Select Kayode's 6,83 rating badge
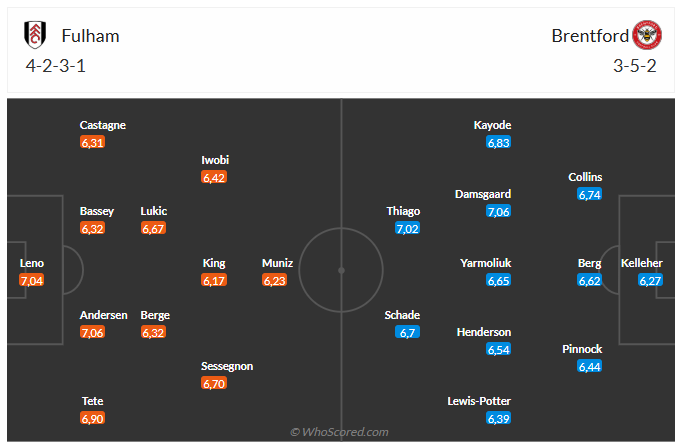The image size is (681, 442). (x=499, y=143)
